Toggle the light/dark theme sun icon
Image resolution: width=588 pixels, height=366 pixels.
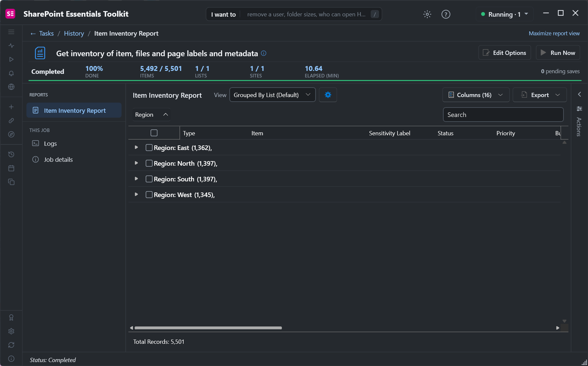(427, 14)
